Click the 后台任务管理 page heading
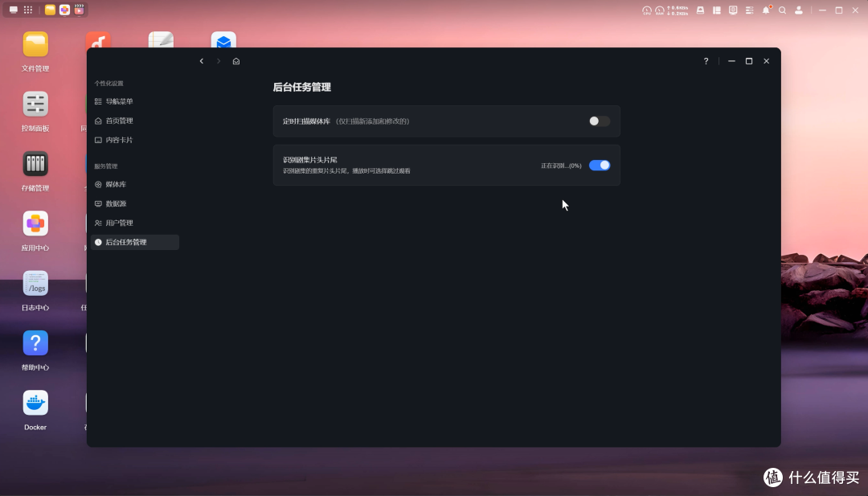868x496 pixels. [301, 87]
